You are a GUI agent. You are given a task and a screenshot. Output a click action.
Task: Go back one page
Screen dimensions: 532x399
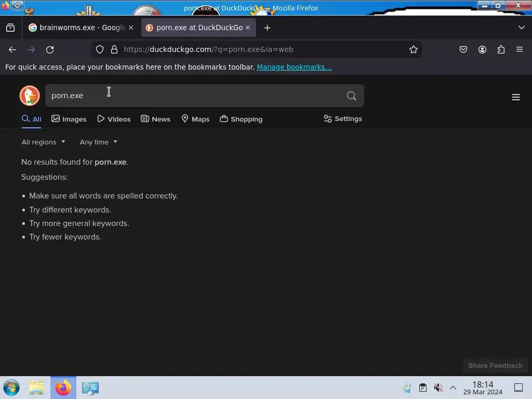tap(12, 49)
